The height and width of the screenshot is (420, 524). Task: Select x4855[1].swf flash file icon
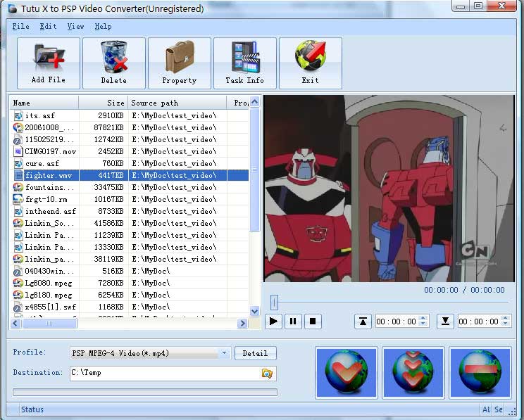(x=18, y=307)
